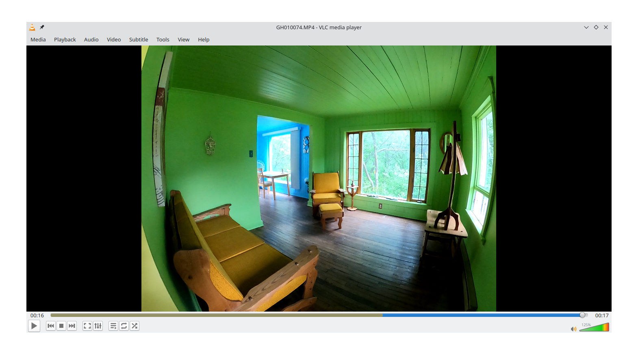
Task: Toggle loop repeat mode
Action: tap(124, 326)
